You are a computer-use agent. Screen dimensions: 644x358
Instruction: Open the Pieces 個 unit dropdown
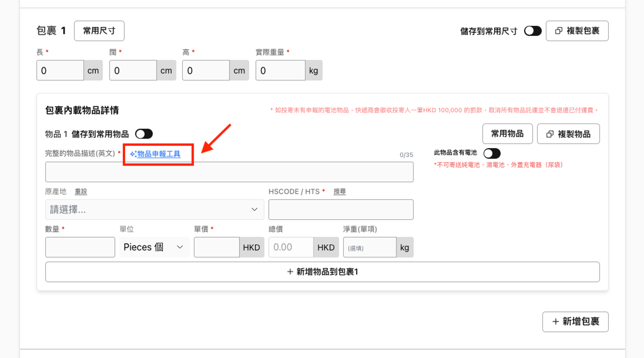154,247
